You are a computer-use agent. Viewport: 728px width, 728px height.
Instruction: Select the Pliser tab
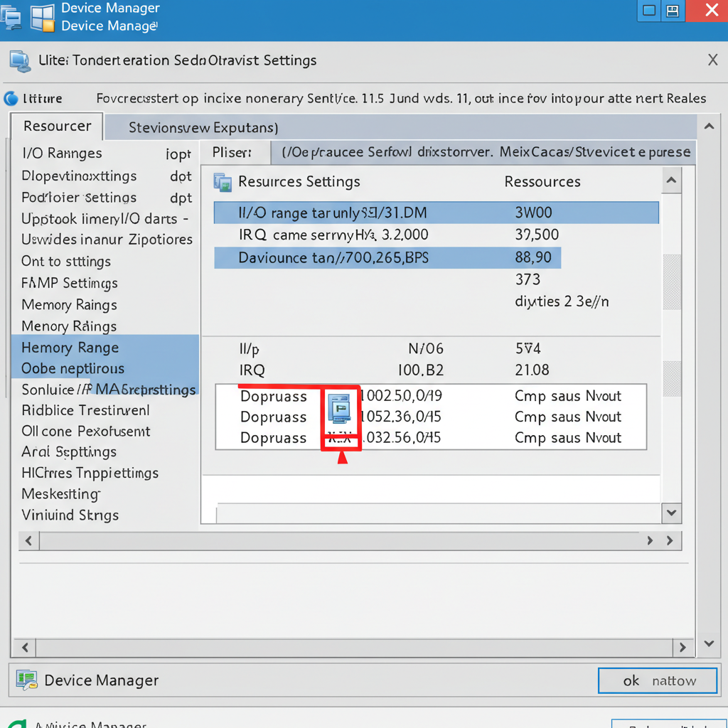tap(235, 152)
